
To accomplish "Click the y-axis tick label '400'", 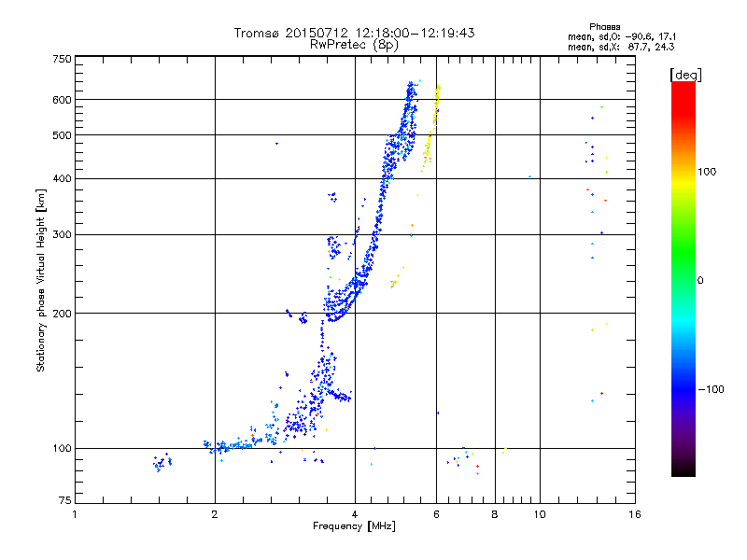I will click(x=62, y=179).
